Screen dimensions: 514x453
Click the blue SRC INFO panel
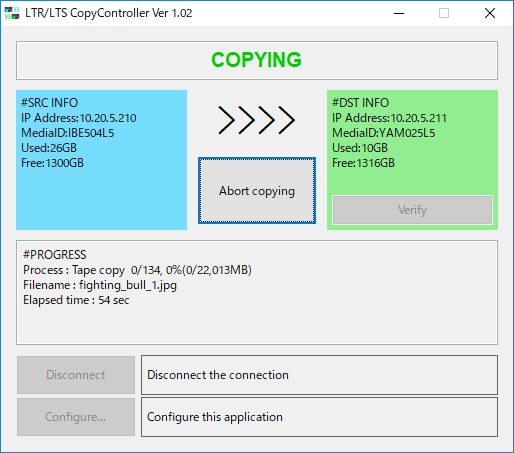coord(101,160)
